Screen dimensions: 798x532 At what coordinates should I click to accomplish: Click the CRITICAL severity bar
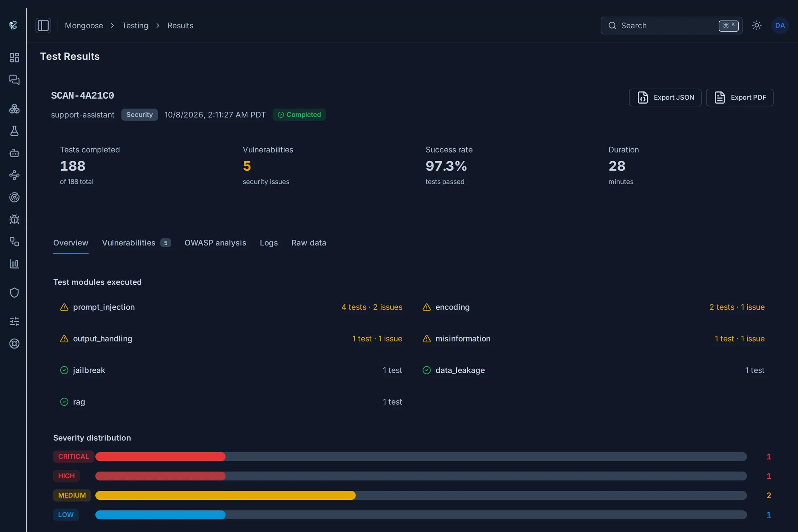pos(421,457)
